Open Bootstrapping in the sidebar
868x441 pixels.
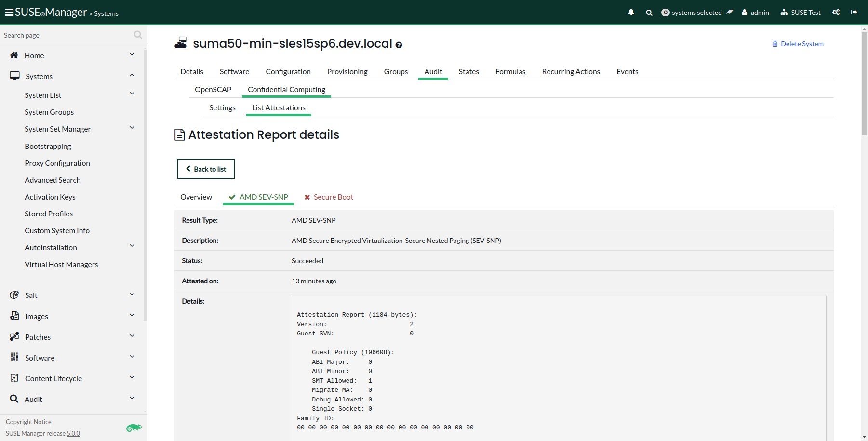pyautogui.click(x=48, y=146)
